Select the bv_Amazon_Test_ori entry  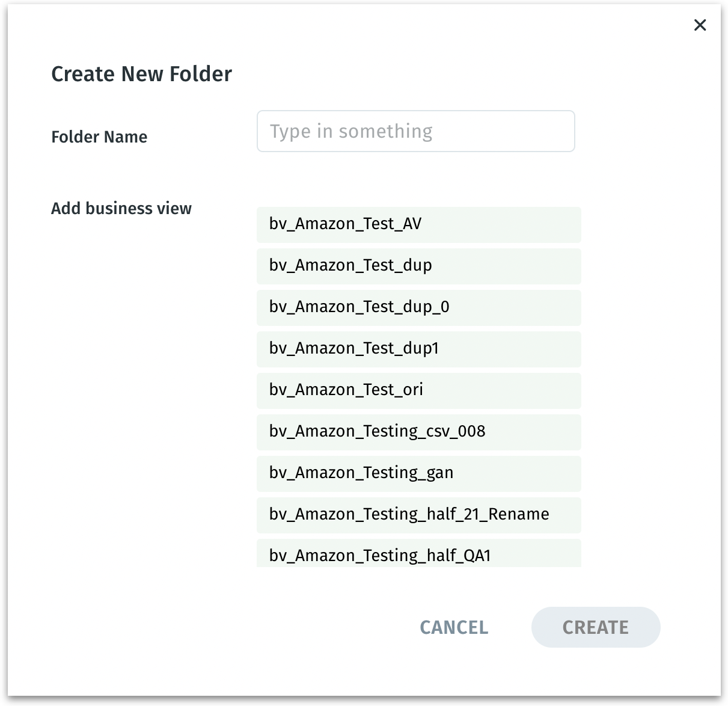[x=418, y=390]
